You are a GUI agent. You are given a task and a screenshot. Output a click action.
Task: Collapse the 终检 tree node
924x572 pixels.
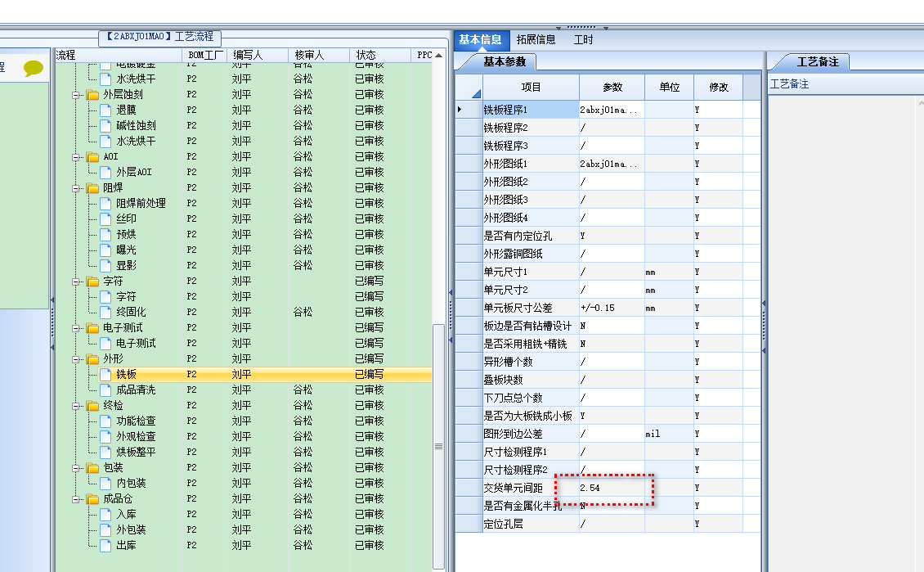(76, 407)
